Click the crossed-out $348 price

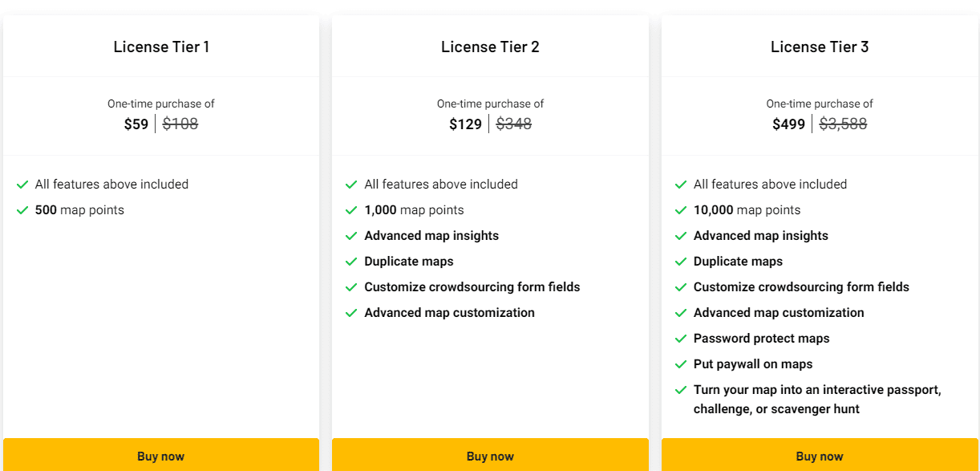pos(514,124)
